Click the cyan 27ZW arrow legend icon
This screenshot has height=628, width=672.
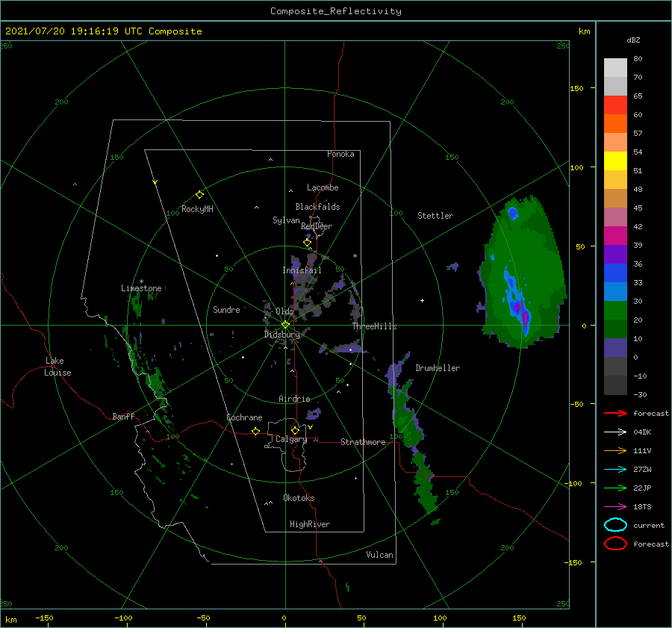coord(616,470)
